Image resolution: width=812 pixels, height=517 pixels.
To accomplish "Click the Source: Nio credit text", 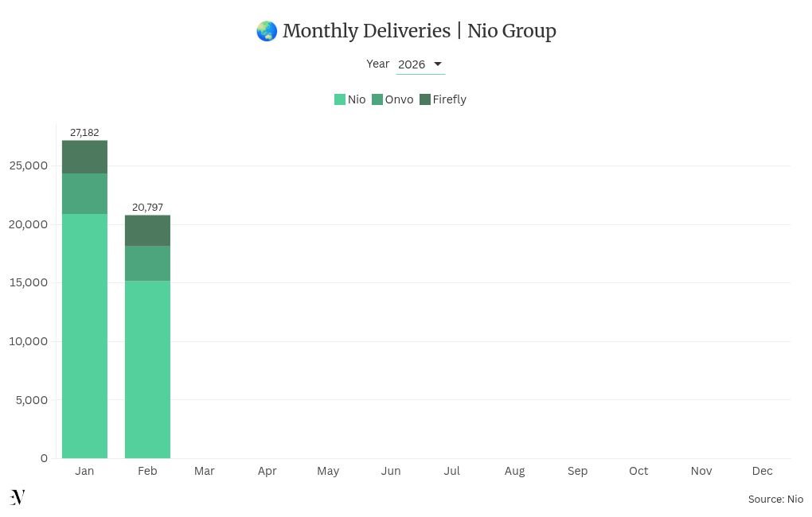I will (775, 500).
